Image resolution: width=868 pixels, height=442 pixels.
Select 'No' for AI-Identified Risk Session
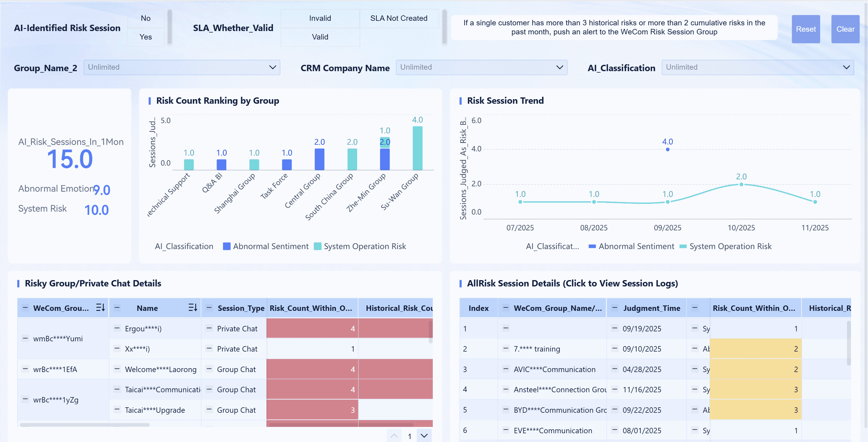point(146,18)
